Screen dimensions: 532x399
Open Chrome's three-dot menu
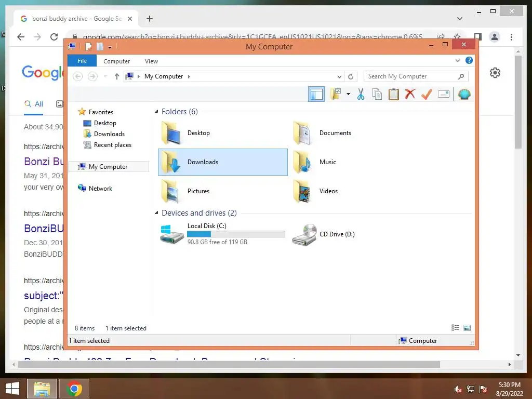click(511, 37)
